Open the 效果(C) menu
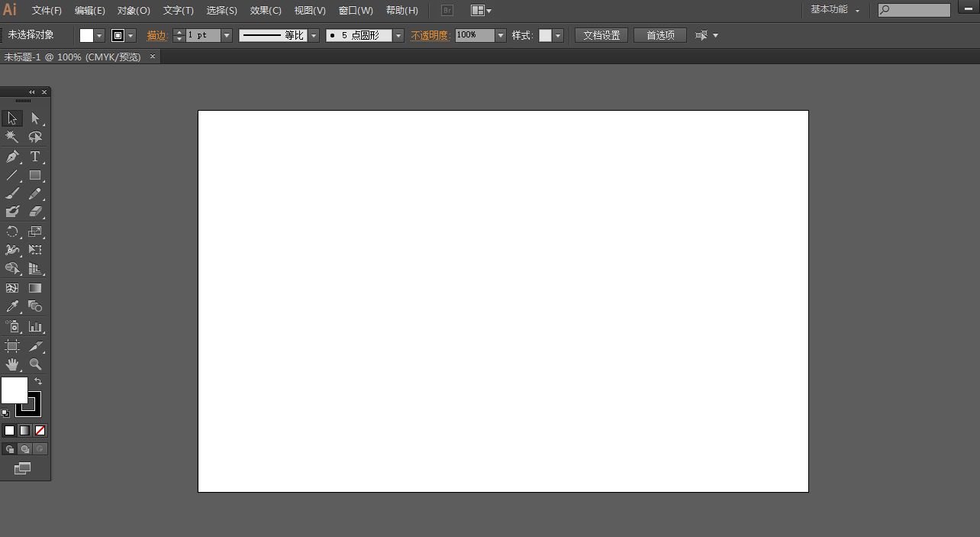The width and height of the screenshot is (980, 537). (266, 11)
